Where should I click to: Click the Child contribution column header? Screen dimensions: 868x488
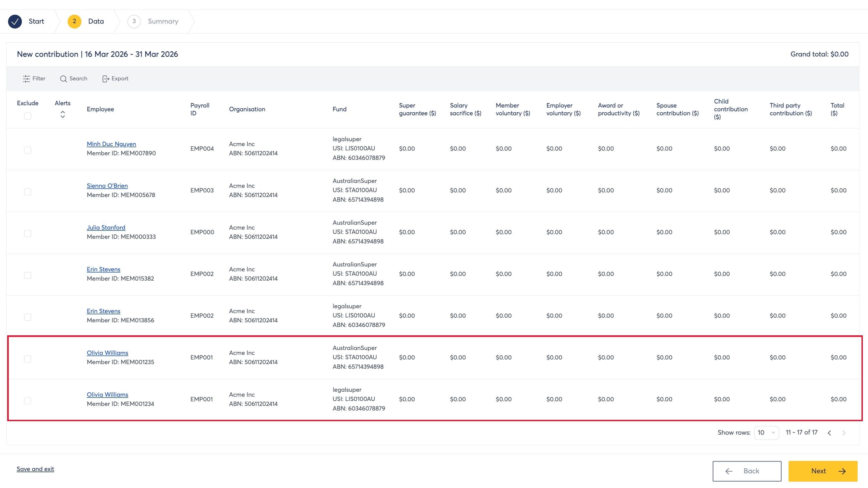click(x=731, y=109)
